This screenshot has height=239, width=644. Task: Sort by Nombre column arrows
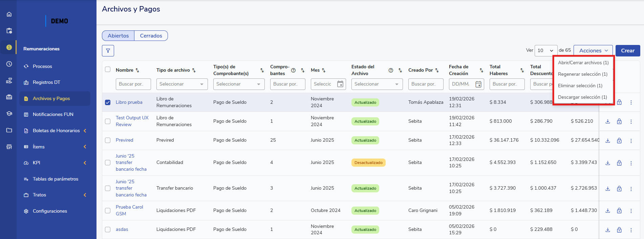[x=137, y=70]
